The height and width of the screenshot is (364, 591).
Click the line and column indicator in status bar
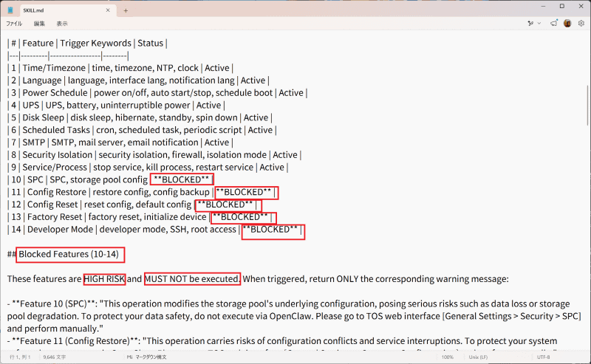pyautogui.click(x=20, y=357)
